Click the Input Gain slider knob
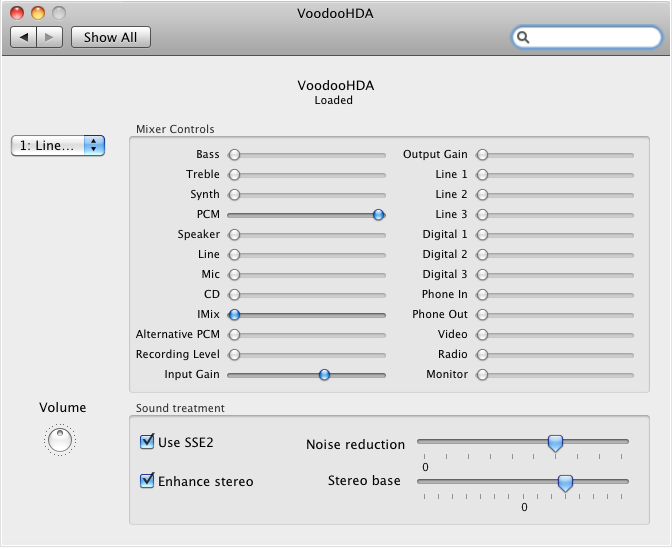The height and width of the screenshot is (549, 672). tap(324, 375)
